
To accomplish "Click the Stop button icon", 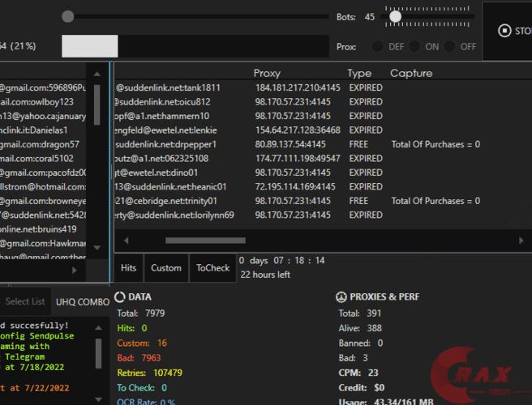I will pyautogui.click(x=504, y=31).
